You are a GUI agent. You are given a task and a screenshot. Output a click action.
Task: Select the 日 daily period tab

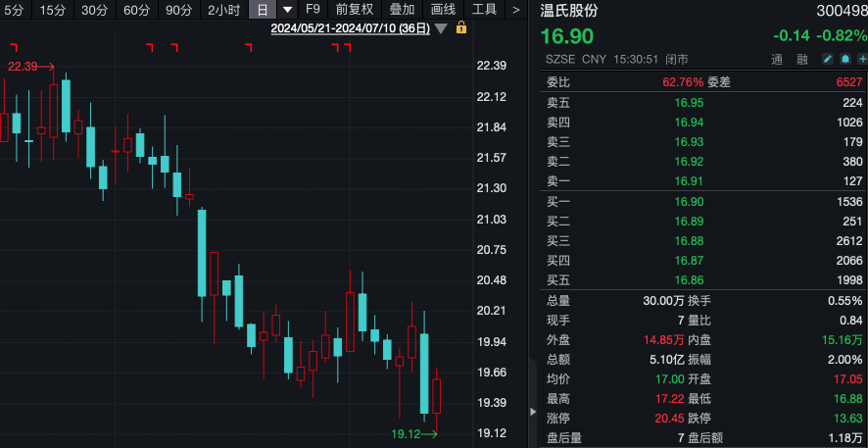tap(263, 10)
